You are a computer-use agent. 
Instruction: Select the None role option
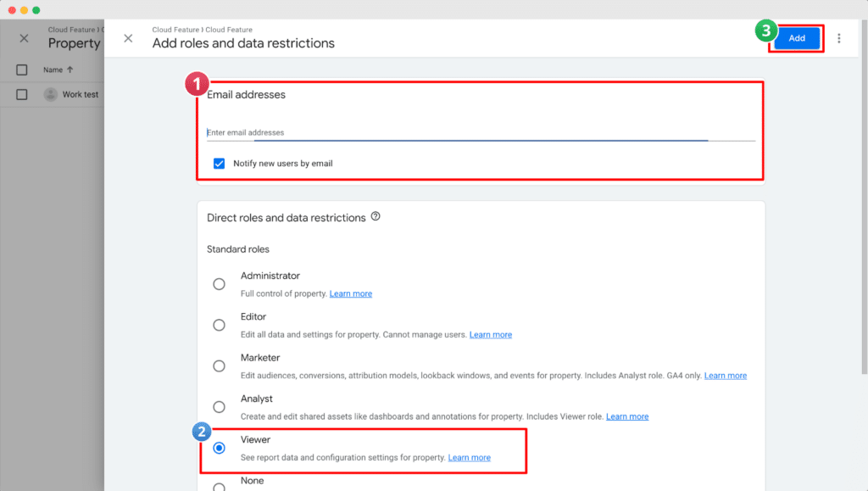(x=219, y=486)
